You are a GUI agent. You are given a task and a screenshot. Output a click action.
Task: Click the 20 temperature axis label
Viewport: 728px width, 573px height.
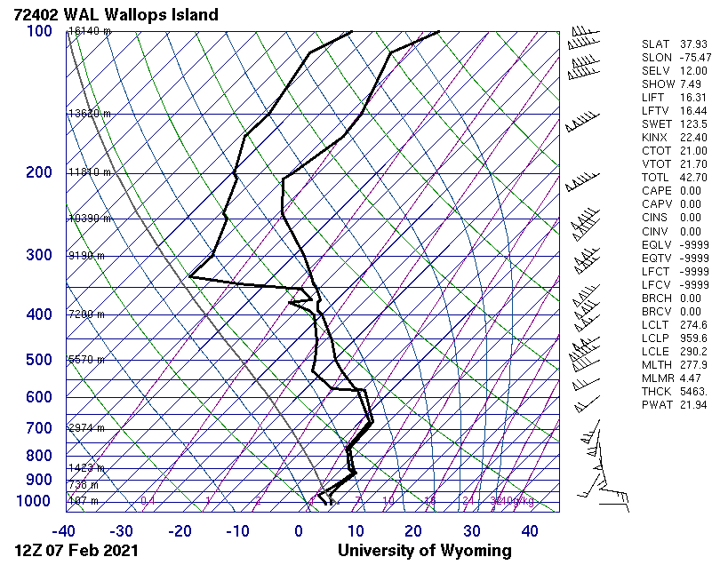[x=413, y=530]
